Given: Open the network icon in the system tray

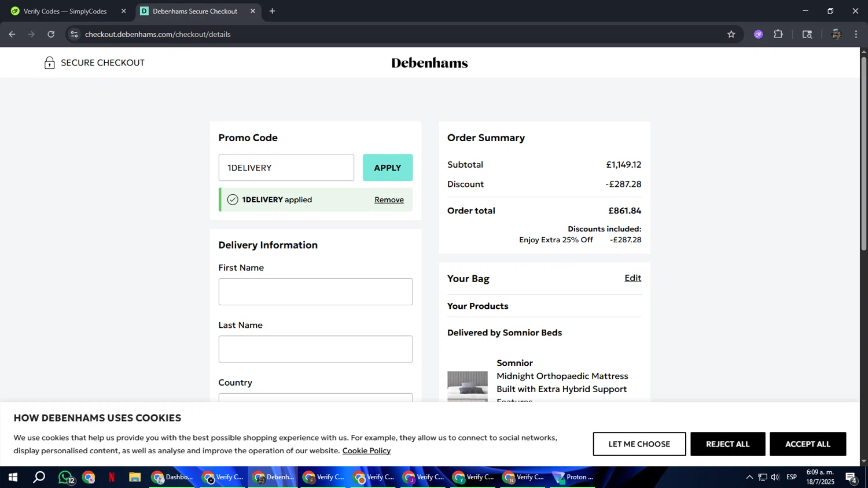Looking at the screenshot, I should coord(763,477).
